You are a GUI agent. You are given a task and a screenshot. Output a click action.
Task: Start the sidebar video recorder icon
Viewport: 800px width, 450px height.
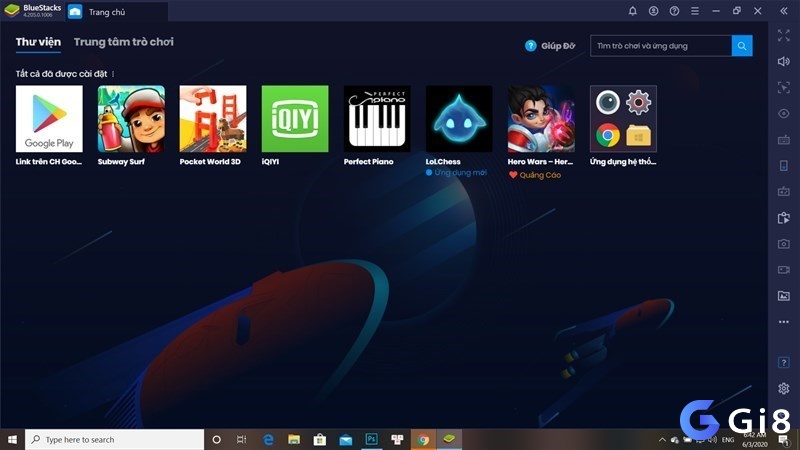tap(784, 269)
